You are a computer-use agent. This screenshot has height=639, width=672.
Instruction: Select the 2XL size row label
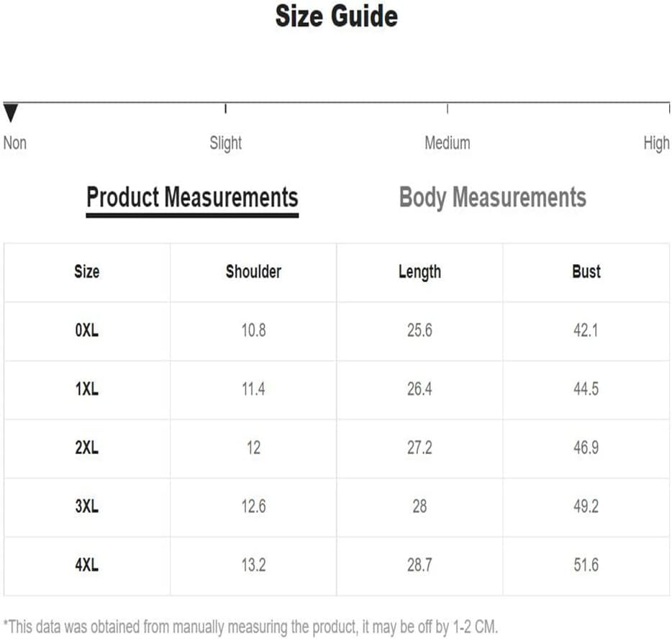tap(86, 448)
